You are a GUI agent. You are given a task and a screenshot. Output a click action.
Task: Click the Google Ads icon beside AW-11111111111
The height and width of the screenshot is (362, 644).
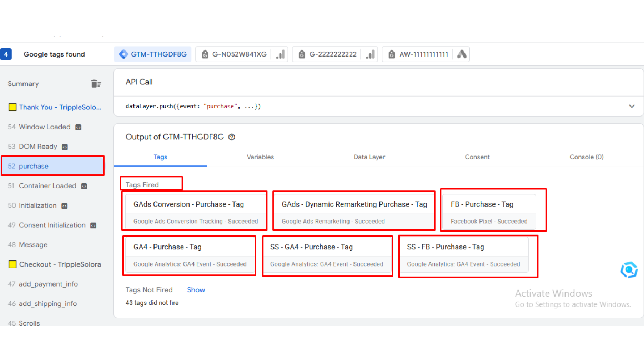point(462,55)
